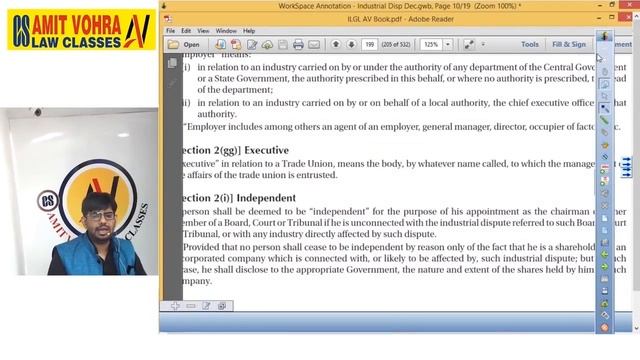
Task: Expand the toolbar customize dropdown arrow
Action: [483, 44]
